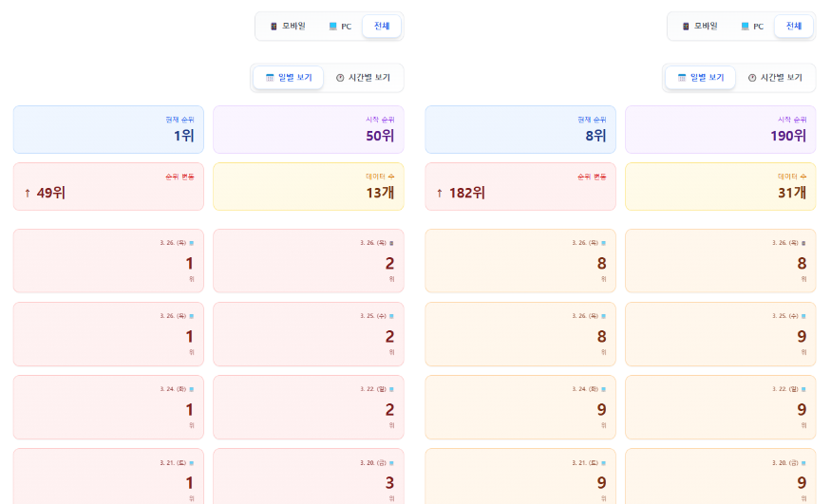Viewport: 831px width, 504px height.
Task: Click the 시작 순위 190위 card
Action: tap(721, 130)
